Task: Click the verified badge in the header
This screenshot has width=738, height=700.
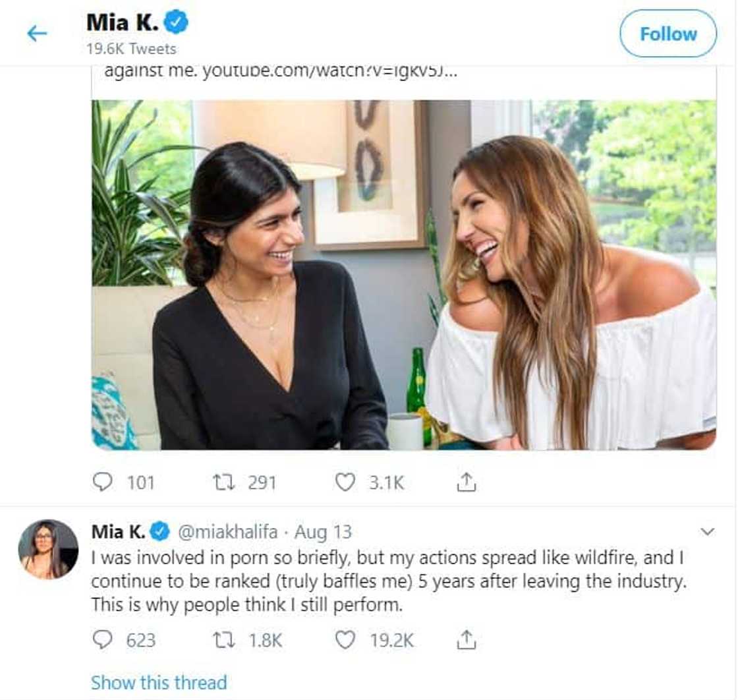Action: [177, 23]
